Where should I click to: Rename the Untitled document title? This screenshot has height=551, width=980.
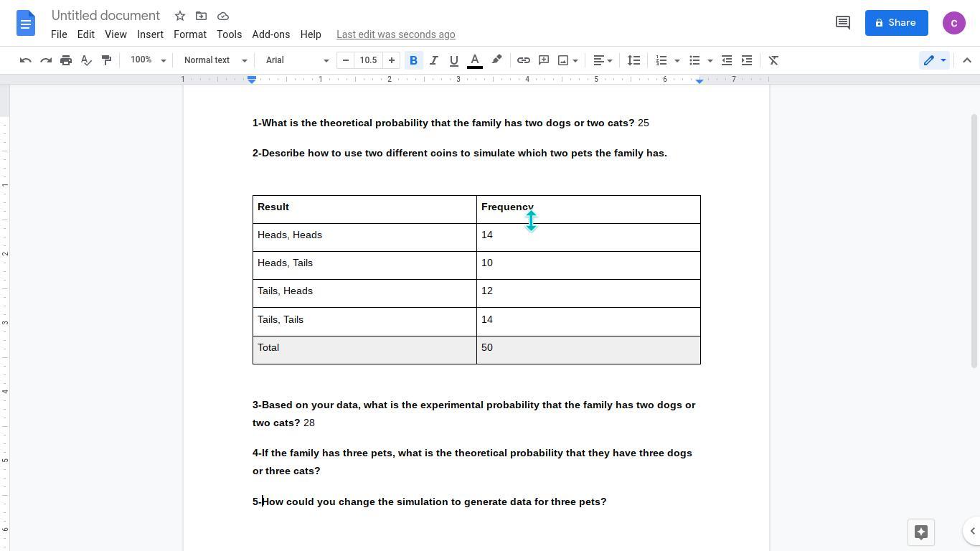[105, 16]
